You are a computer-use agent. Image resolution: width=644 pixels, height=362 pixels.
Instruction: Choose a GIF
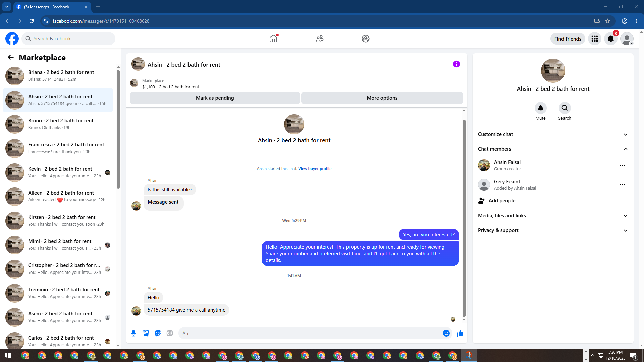tap(170, 333)
